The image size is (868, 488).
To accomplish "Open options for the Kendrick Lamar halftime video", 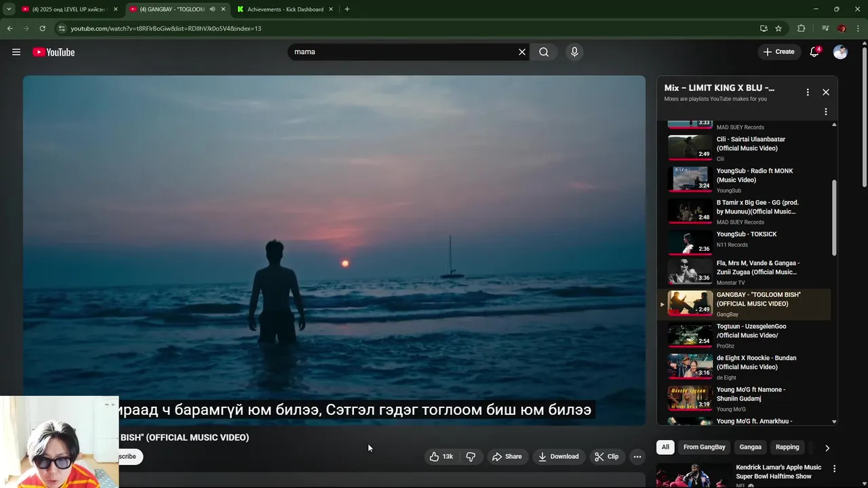I will (834, 468).
